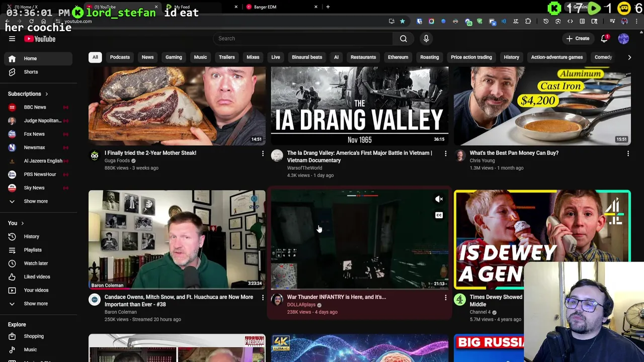Open Newsmax subscription channel

click(38, 147)
